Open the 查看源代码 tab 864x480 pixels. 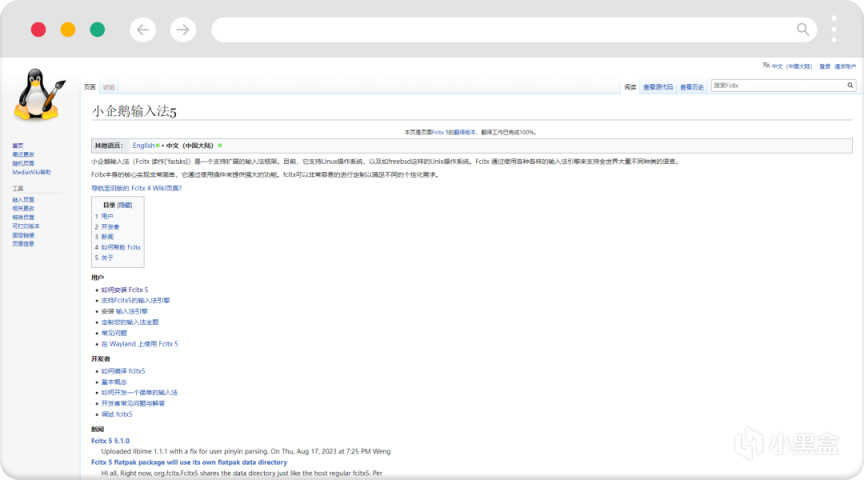pos(658,87)
